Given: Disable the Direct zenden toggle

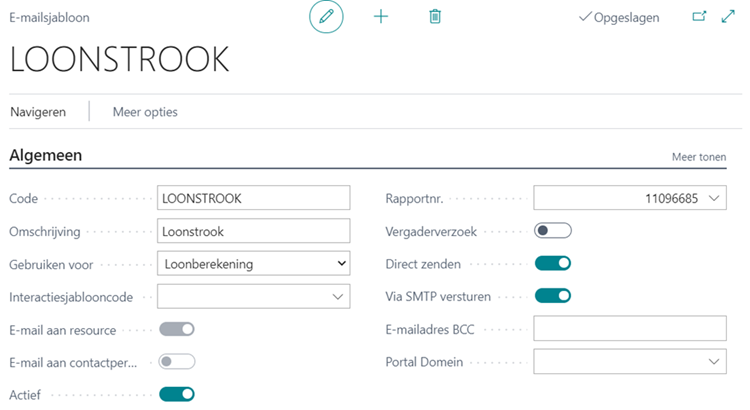Looking at the screenshot, I should [552, 263].
